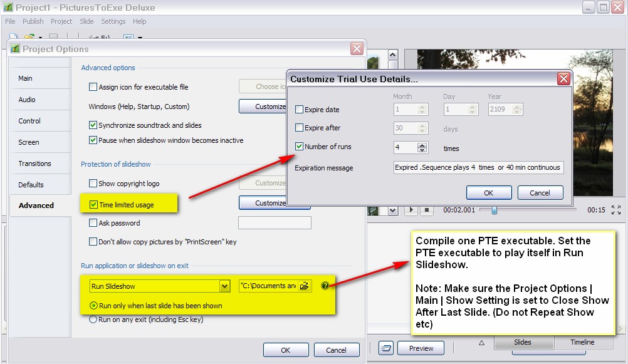Screen dimensions: 628x364
Task: Switch to Main tab in Project Options
Action: coord(40,78)
